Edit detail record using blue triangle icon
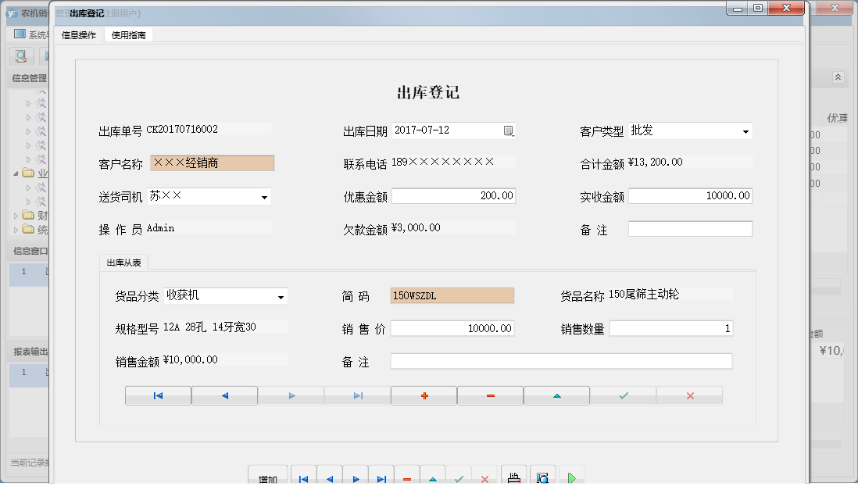This screenshot has height=504, width=858. tap(556, 395)
